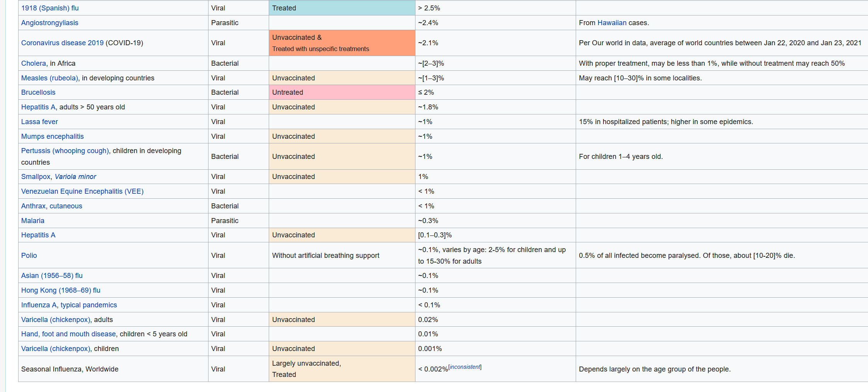Open the Anthrax, cutaneous link

pyautogui.click(x=51, y=206)
